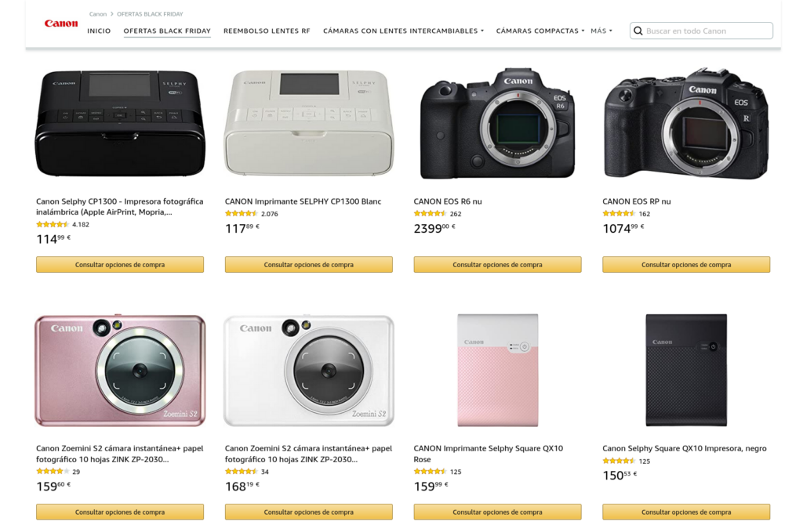Expand Cámaras con lentes intercambiables menu
This screenshot has height=532, width=803.
coord(403,31)
